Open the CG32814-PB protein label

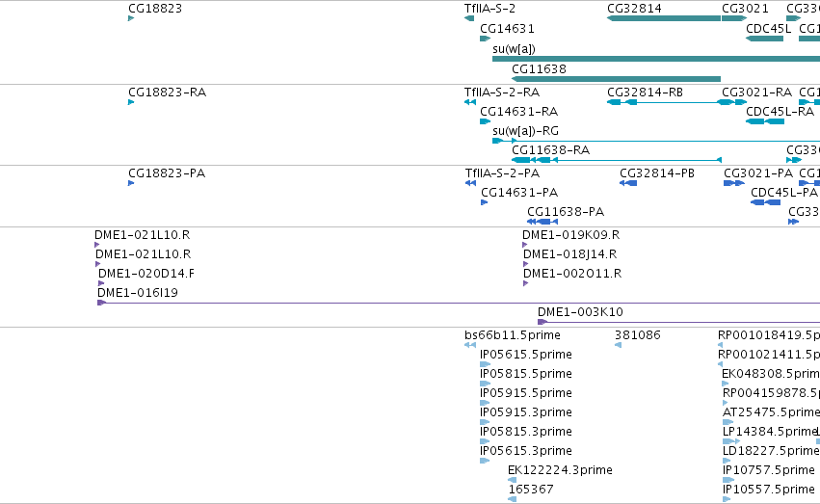click(x=657, y=173)
